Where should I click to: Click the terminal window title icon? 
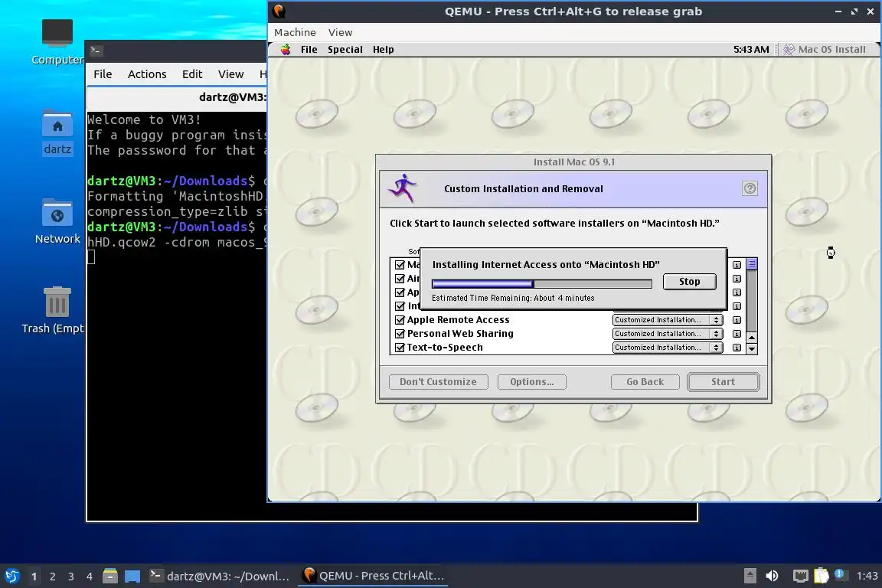pos(96,51)
